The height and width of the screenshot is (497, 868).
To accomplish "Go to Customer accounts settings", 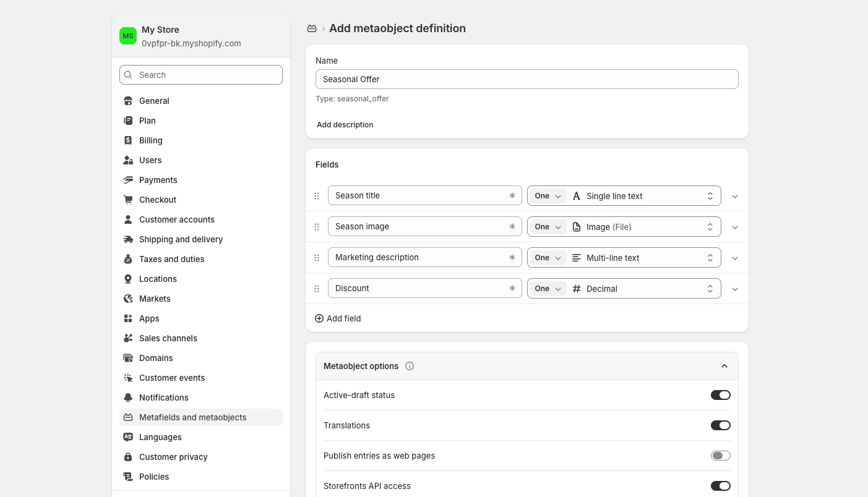I will [201, 219].
